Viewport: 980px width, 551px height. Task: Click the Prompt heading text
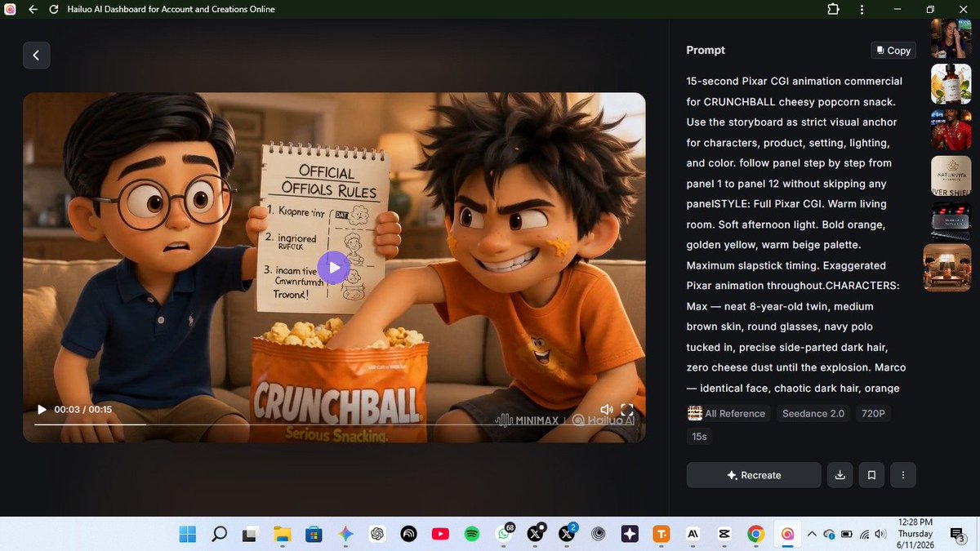(x=706, y=50)
